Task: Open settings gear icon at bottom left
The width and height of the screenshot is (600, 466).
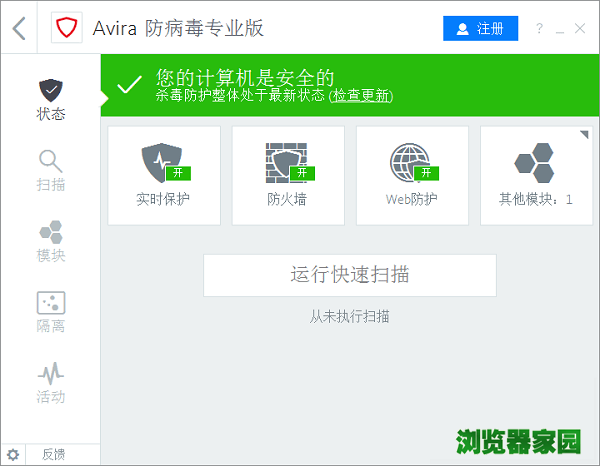Action: pyautogui.click(x=13, y=454)
